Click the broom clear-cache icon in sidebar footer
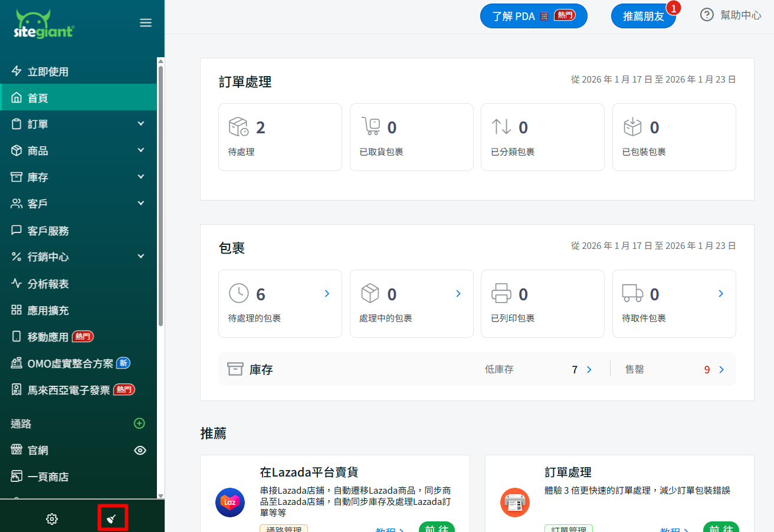 coord(112,518)
